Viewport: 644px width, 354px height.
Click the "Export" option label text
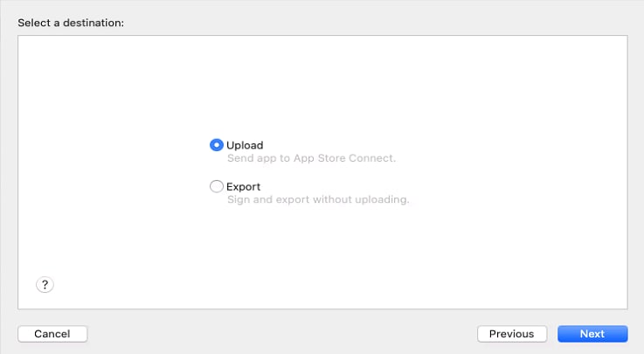(244, 186)
